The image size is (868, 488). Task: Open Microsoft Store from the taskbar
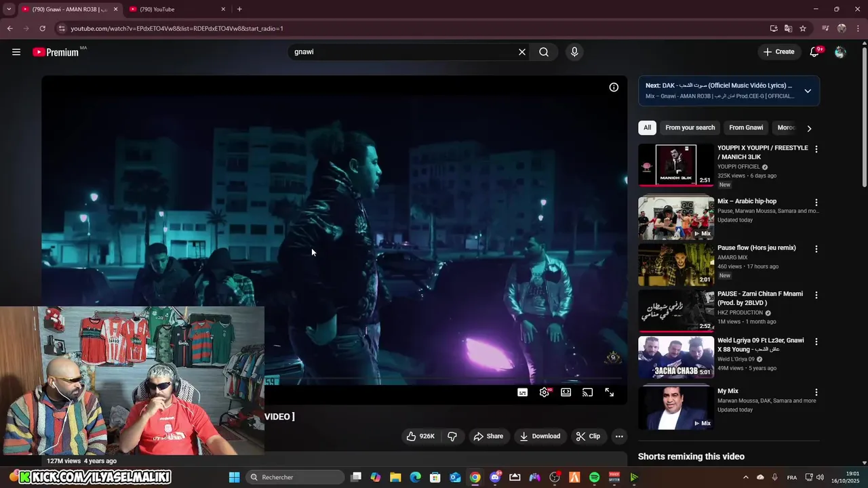(435, 477)
